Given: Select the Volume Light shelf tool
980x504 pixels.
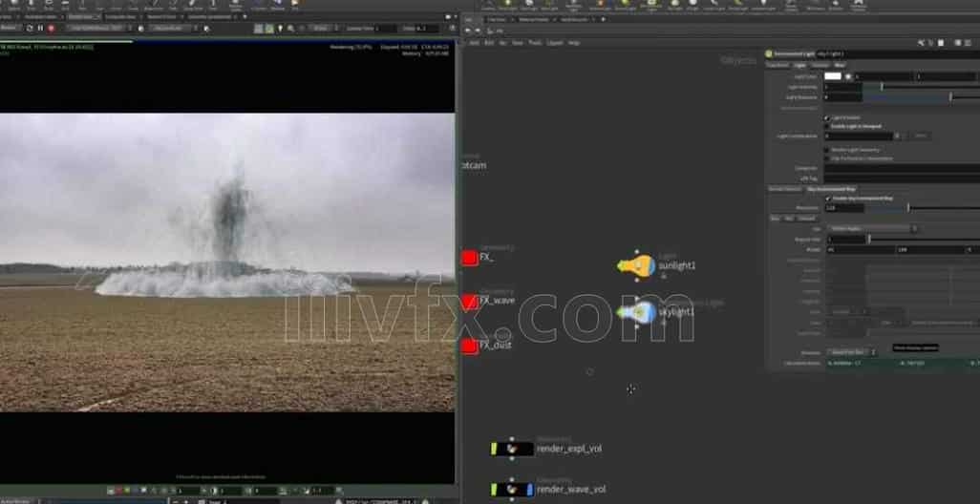Looking at the screenshot, I should coord(601,7).
